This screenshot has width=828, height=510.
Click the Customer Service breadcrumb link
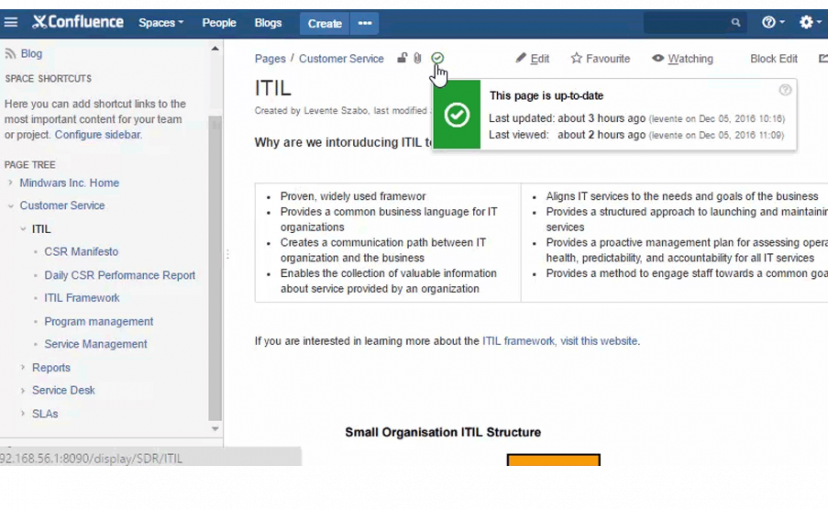tap(341, 59)
